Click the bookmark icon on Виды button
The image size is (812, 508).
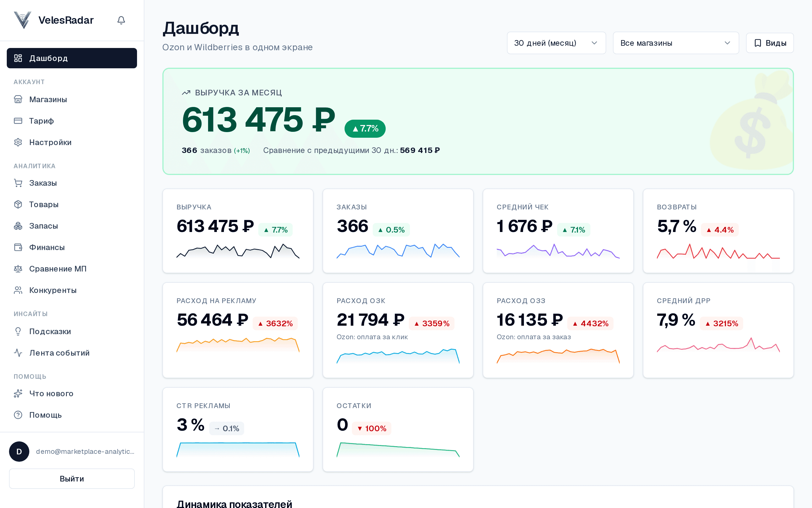[758, 43]
